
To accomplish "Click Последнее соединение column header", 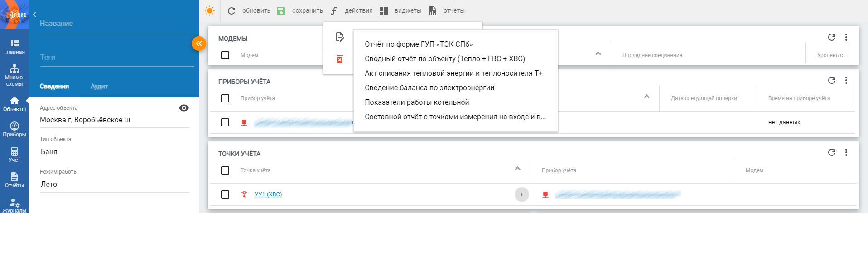I will click(652, 55).
